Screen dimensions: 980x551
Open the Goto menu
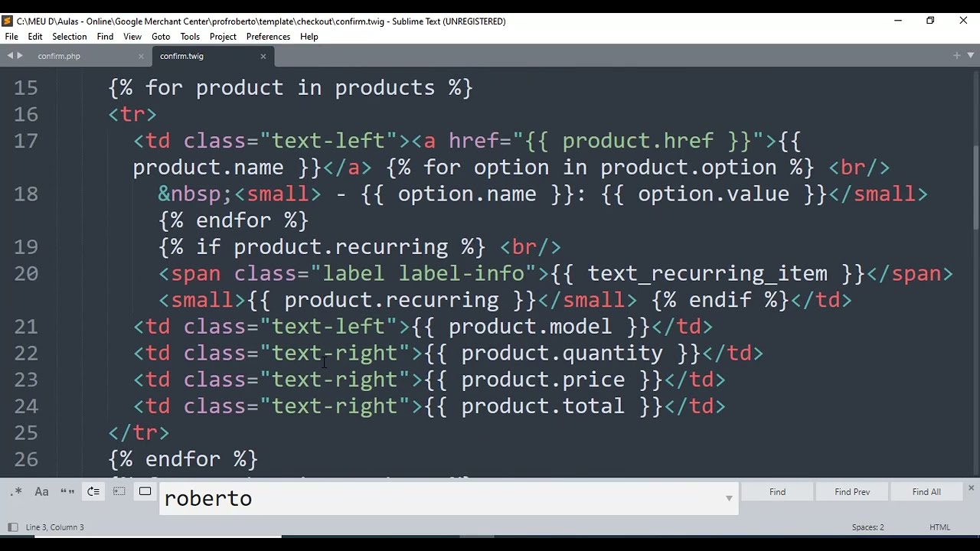coord(161,37)
